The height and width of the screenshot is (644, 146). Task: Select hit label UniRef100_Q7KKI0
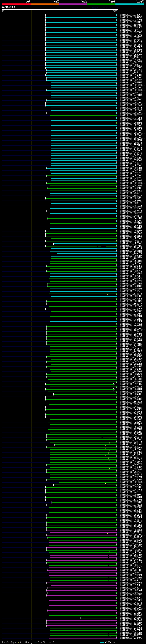pos(131,331)
